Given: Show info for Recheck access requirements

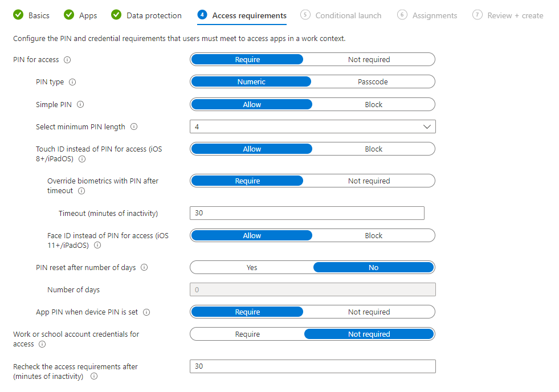Looking at the screenshot, I should pyautogui.click(x=94, y=377).
